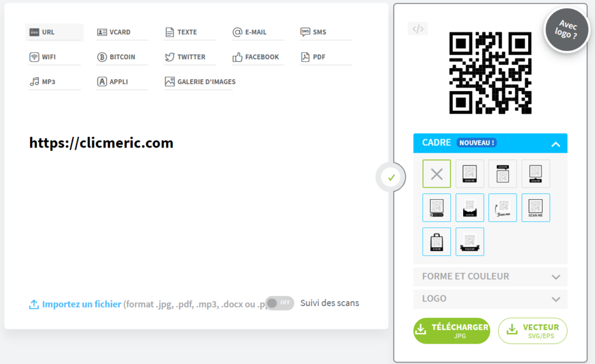Switch to the APPLI type
Image resolution: width=595 pixels, height=364 pixels.
coord(122,81)
